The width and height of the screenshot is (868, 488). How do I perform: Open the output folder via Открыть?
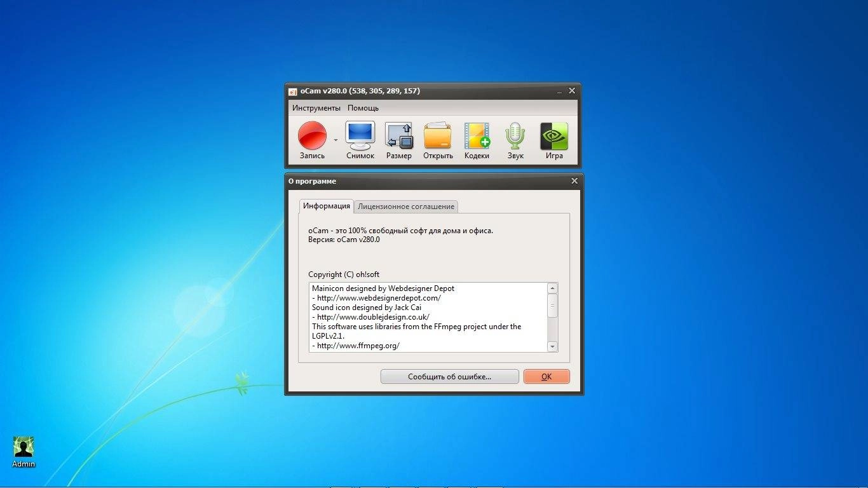438,140
